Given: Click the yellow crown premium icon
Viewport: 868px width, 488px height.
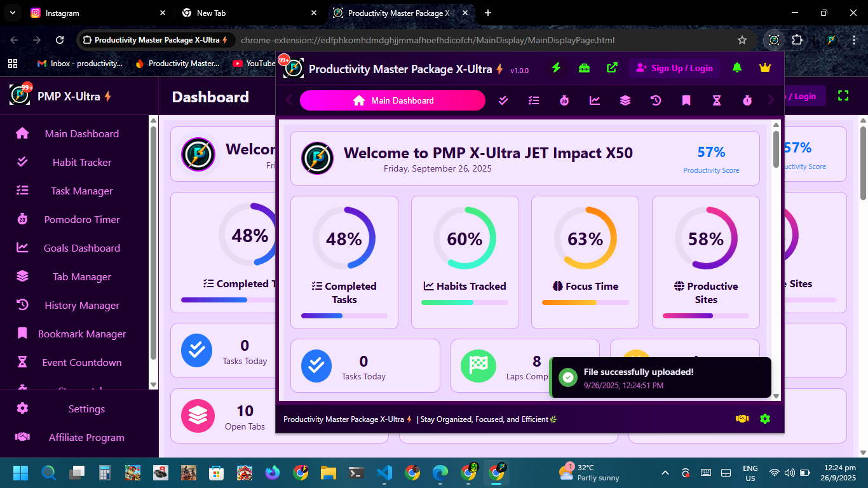Looking at the screenshot, I should click(765, 67).
